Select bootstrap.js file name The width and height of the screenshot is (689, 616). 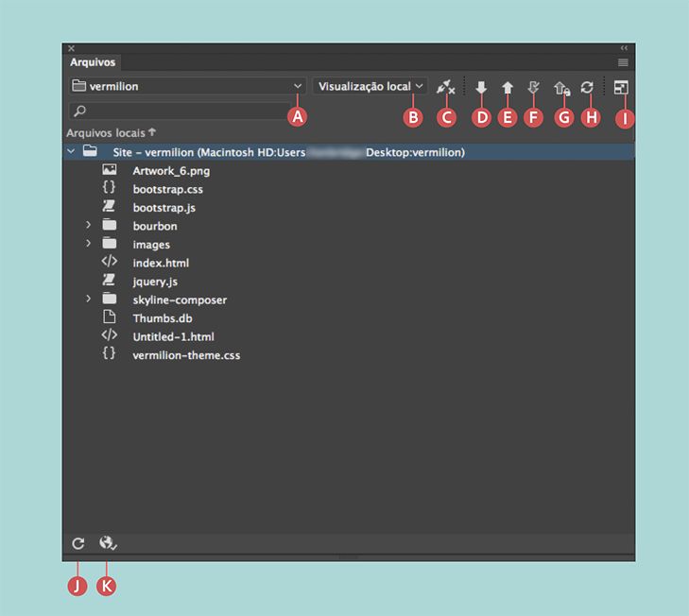[x=164, y=208]
